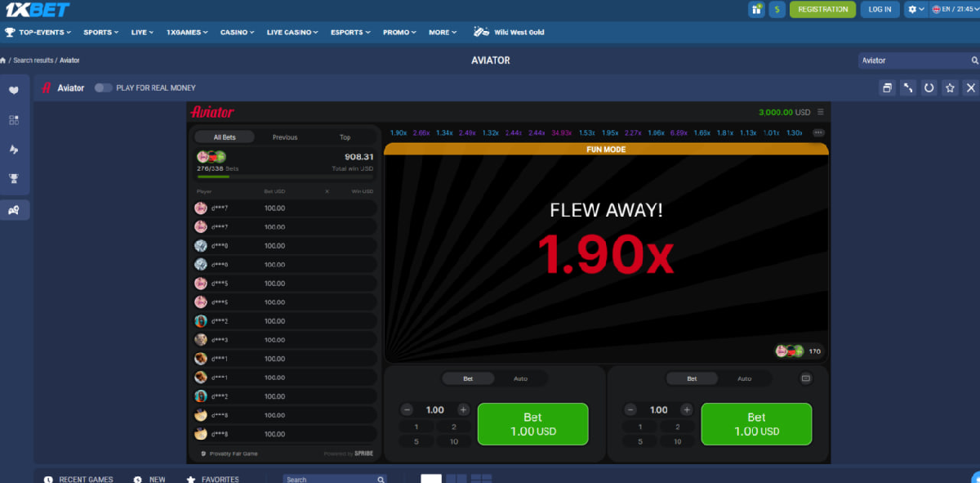Open the settings gear dropdown in header

916,9
